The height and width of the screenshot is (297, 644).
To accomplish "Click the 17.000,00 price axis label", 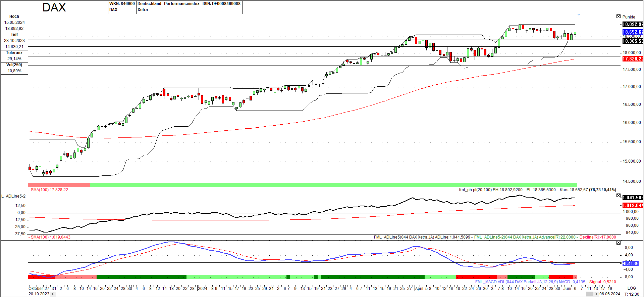I will click(632, 87).
